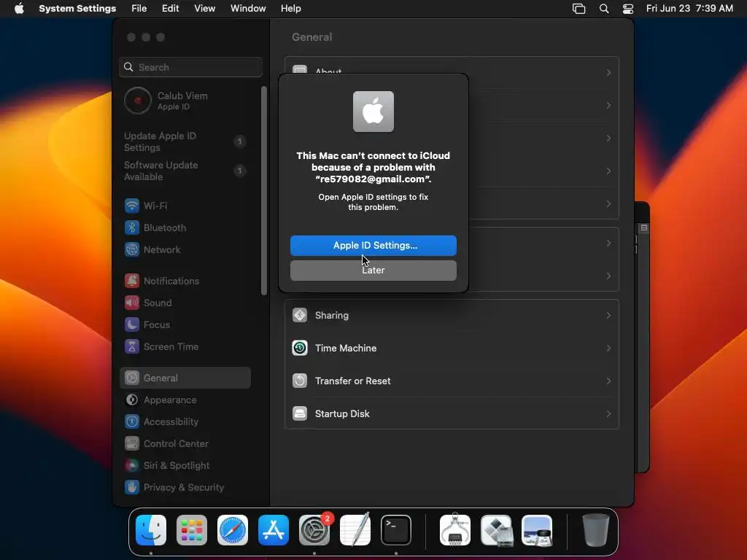Open Launchpad from the Dock
The height and width of the screenshot is (560, 747).
click(x=192, y=530)
